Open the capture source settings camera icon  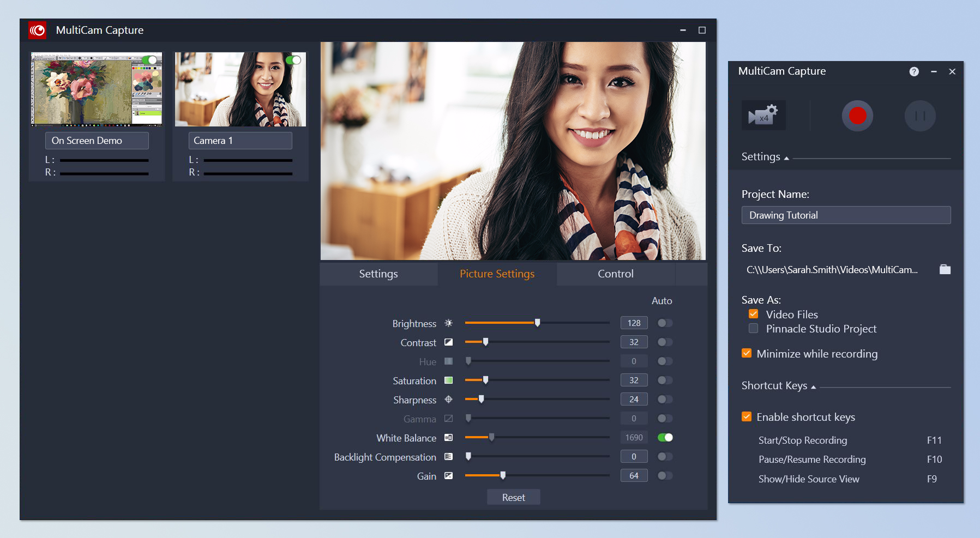[763, 116]
